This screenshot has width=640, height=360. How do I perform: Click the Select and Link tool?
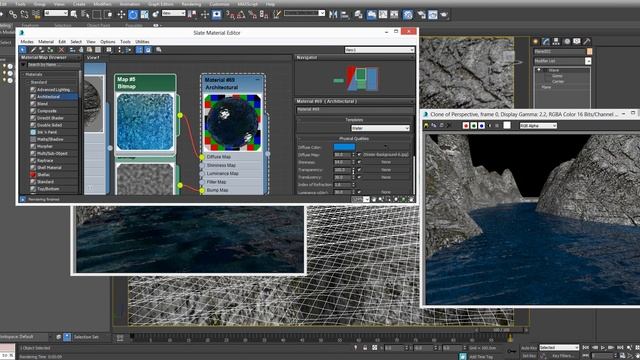tap(13, 15)
